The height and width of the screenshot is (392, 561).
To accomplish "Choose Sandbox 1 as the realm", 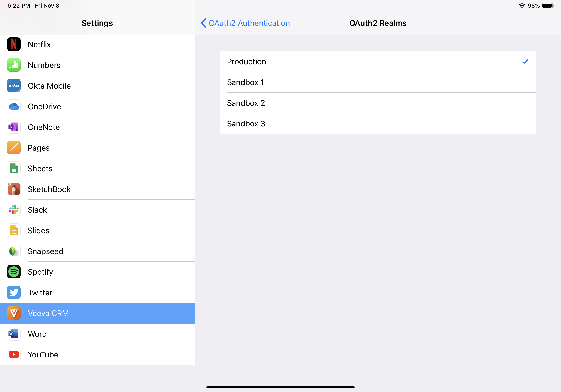I will [378, 82].
